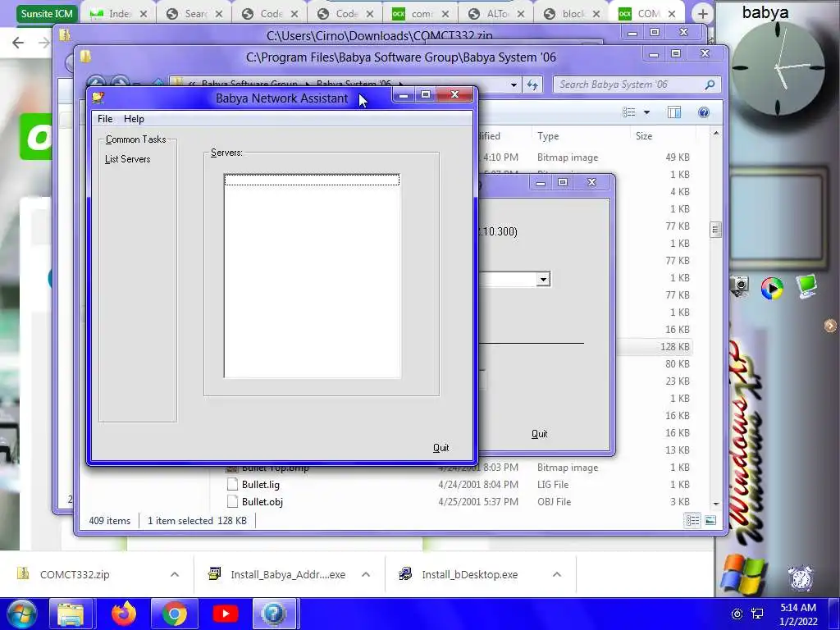Open the combo box dropdown in background dialog
This screenshot has height=630, width=840.
(x=543, y=279)
